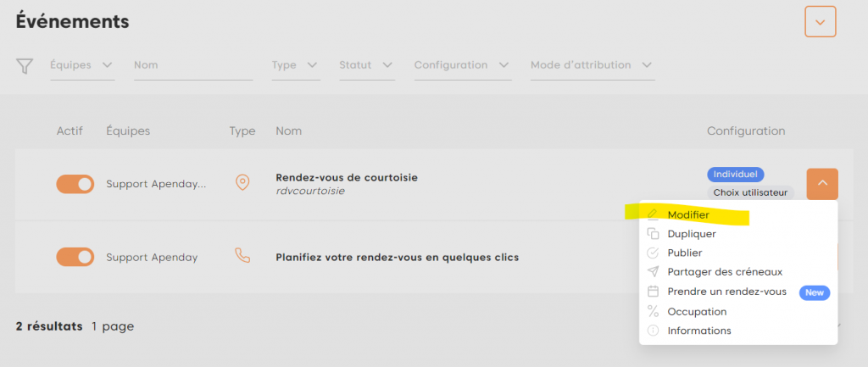This screenshot has width=868, height=367.
Task: Open the Équipes filter dropdown
Action: click(x=82, y=65)
